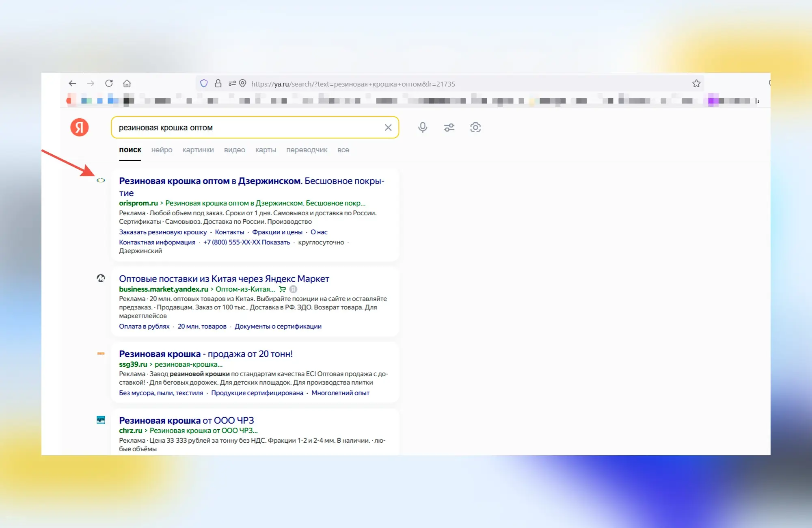This screenshot has width=812, height=528.
Task: Clear the search query with X
Action: click(x=388, y=128)
